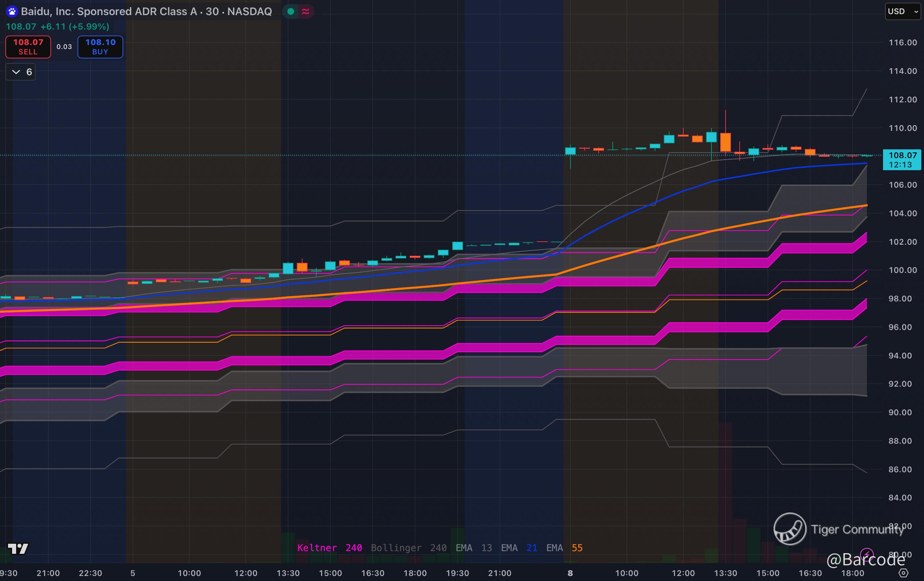This screenshot has height=581, width=924.
Task: Click the Bollinger 240 indicator label
Action: pos(408,548)
